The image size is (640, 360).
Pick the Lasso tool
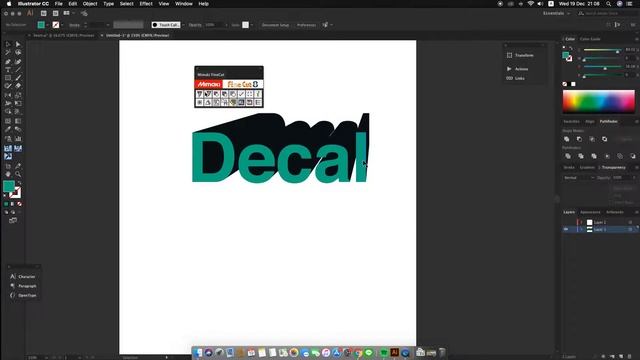(x=18, y=53)
